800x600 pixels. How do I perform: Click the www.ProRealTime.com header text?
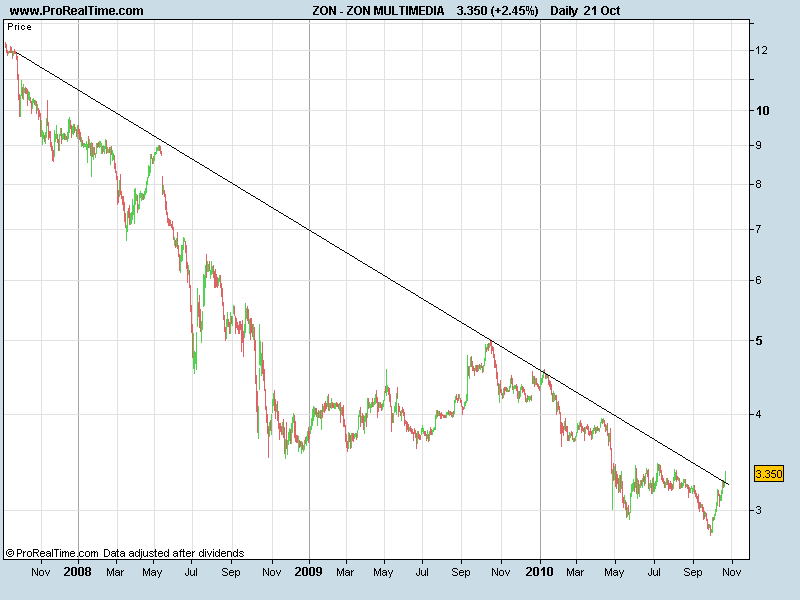coord(77,11)
